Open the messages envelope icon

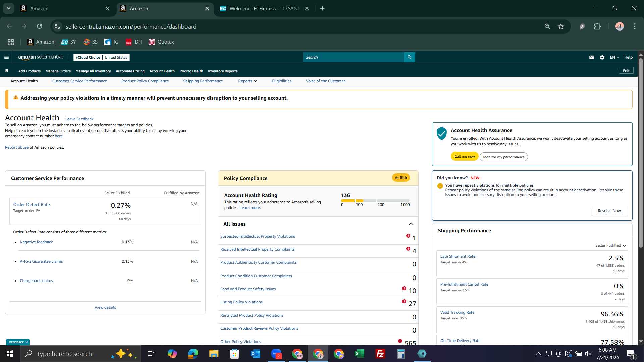coord(592,57)
